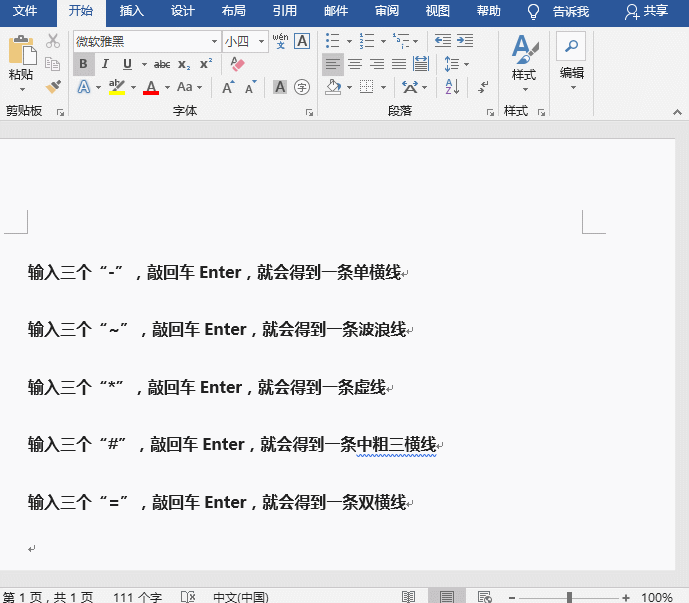Align text right
The image size is (689, 603).
[x=377, y=64]
